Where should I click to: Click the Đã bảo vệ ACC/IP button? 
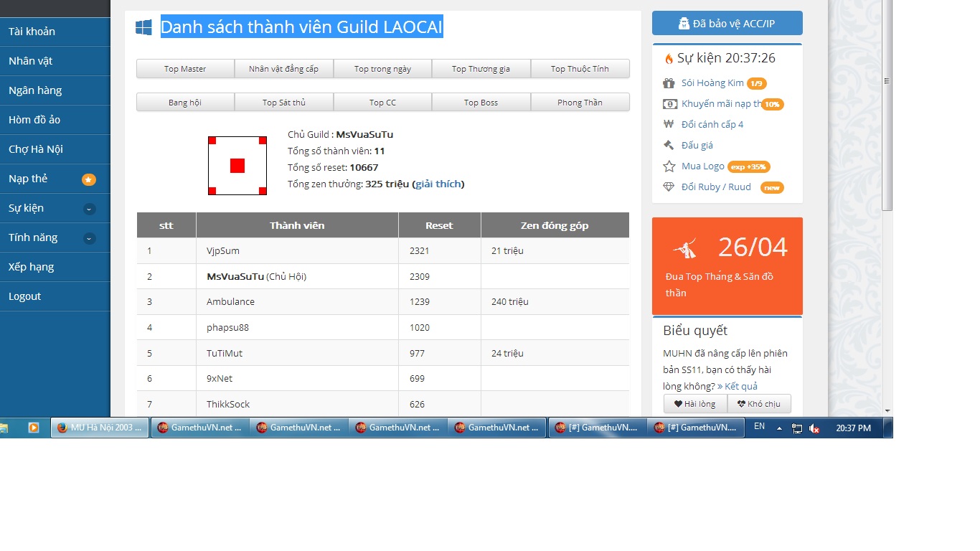pyautogui.click(x=727, y=24)
